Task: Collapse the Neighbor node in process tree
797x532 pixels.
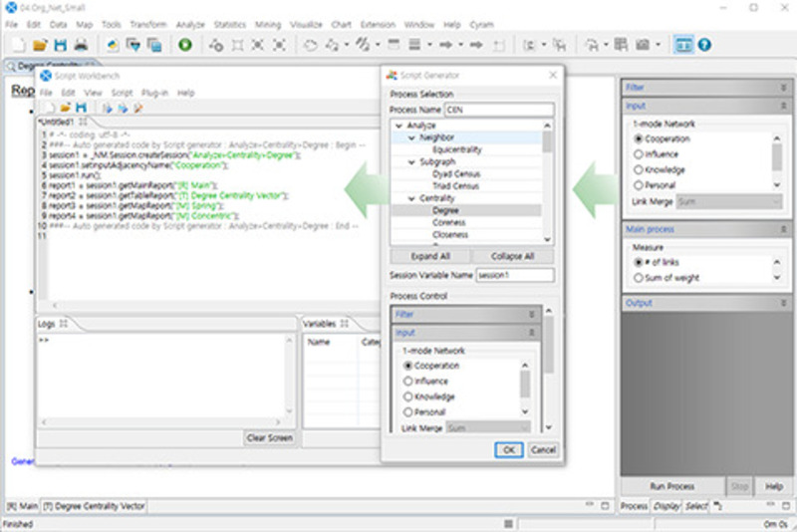Action: pyautogui.click(x=412, y=137)
